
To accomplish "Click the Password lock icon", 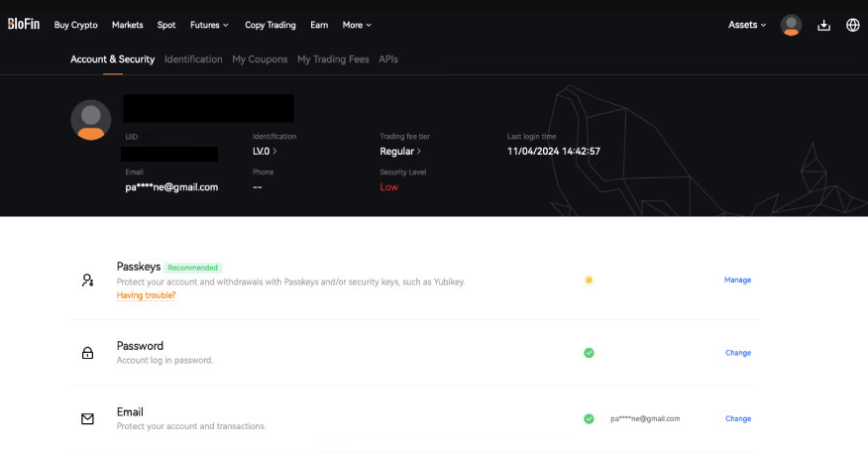I will [x=87, y=353].
